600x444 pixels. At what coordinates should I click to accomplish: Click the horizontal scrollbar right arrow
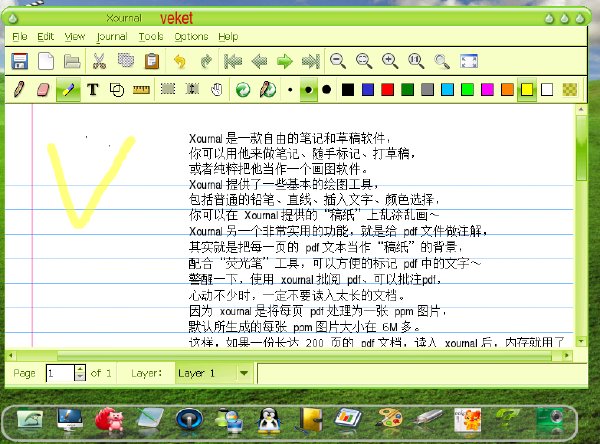click(x=567, y=356)
